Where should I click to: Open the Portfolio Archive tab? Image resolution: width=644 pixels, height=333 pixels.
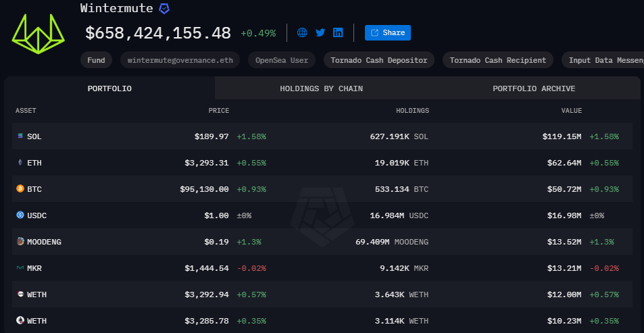tap(534, 88)
